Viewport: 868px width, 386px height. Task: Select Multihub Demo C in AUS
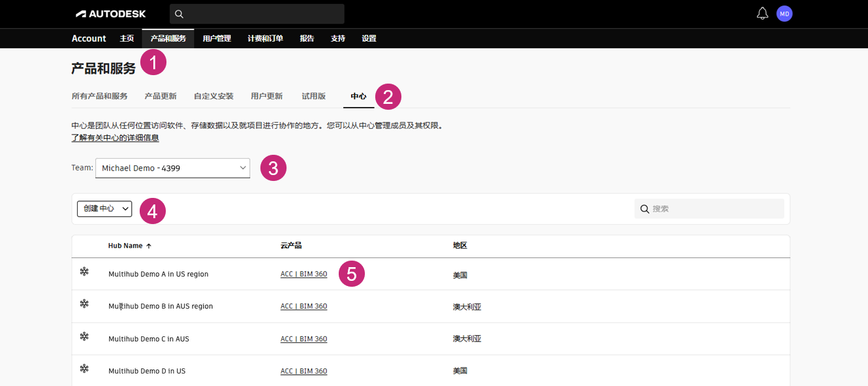(x=149, y=339)
